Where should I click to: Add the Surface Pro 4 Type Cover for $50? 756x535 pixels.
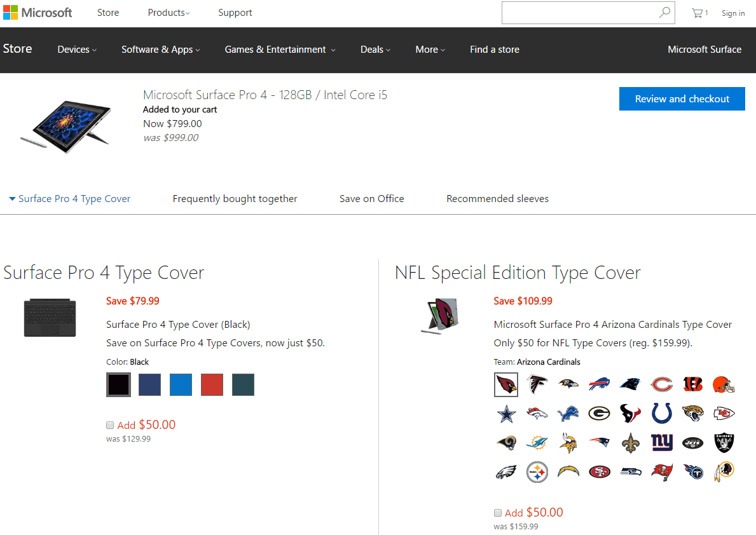coord(110,425)
